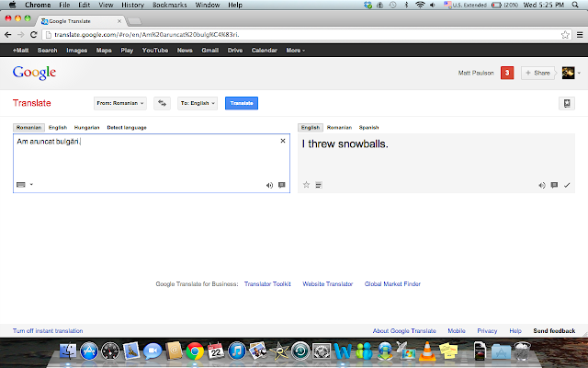Open the Chrome settings menu icon

(580, 35)
